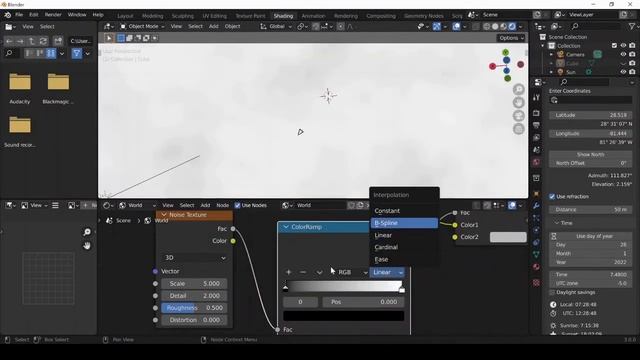Image resolution: width=640 pixels, height=360 pixels.
Task: Toggle Camera visibility eye in outliner
Action: coord(623,54)
